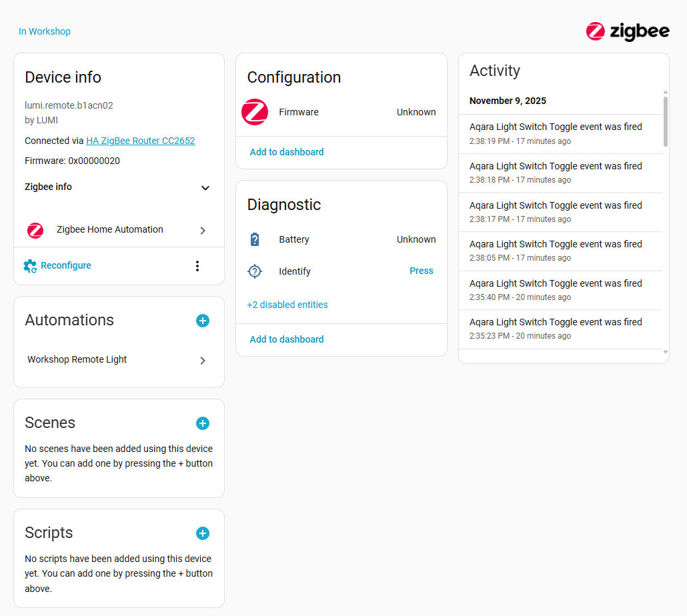Click the Reconfigure gear icon

pos(30,266)
